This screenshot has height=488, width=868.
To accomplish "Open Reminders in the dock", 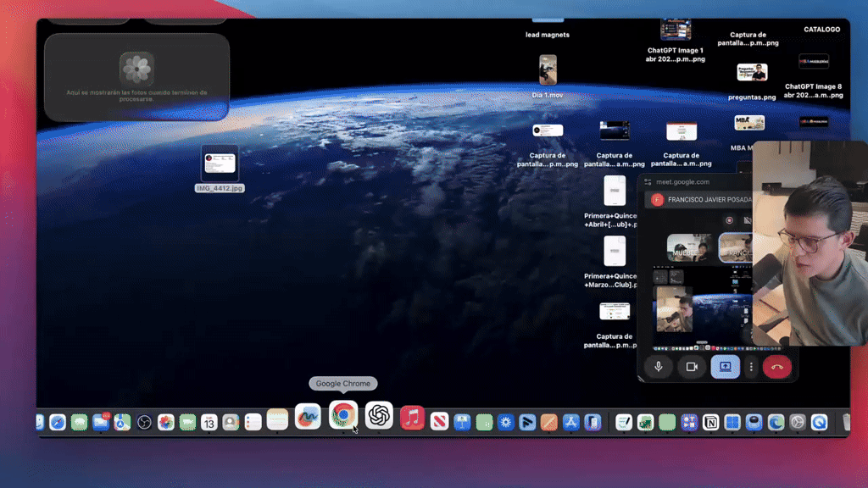I will click(x=253, y=422).
